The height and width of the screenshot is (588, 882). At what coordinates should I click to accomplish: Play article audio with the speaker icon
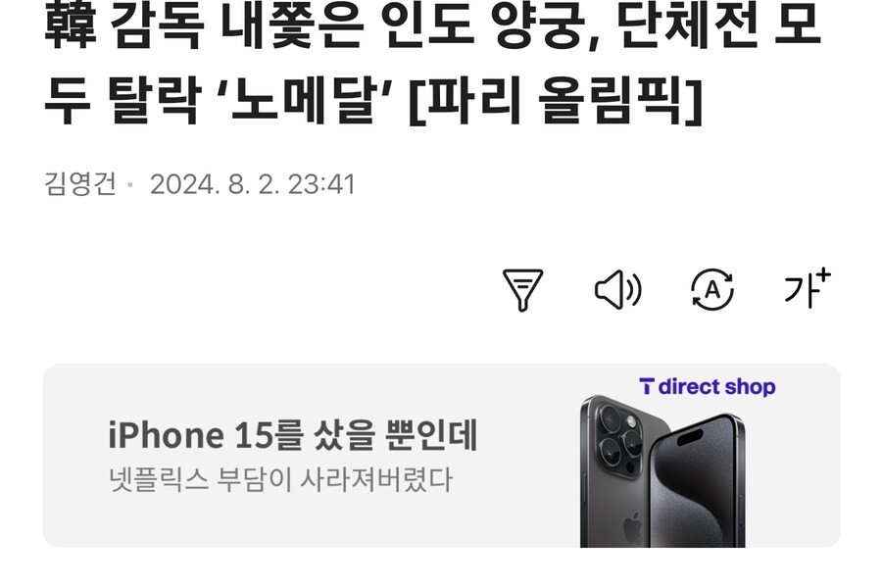[x=618, y=290]
